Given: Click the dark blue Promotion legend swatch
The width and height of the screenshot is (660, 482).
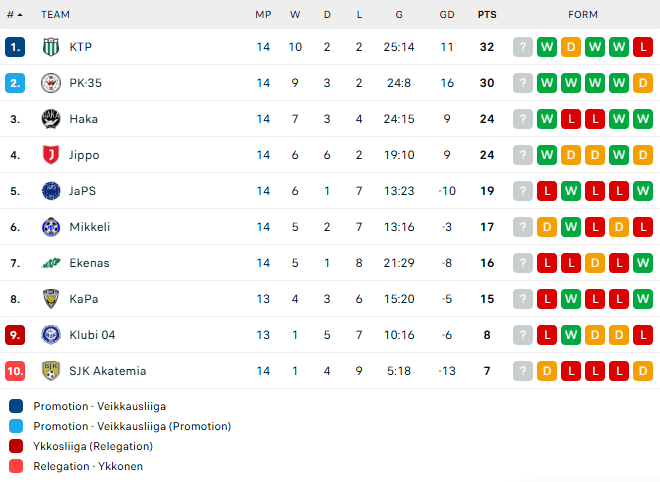Looking at the screenshot, I should 16,406.
